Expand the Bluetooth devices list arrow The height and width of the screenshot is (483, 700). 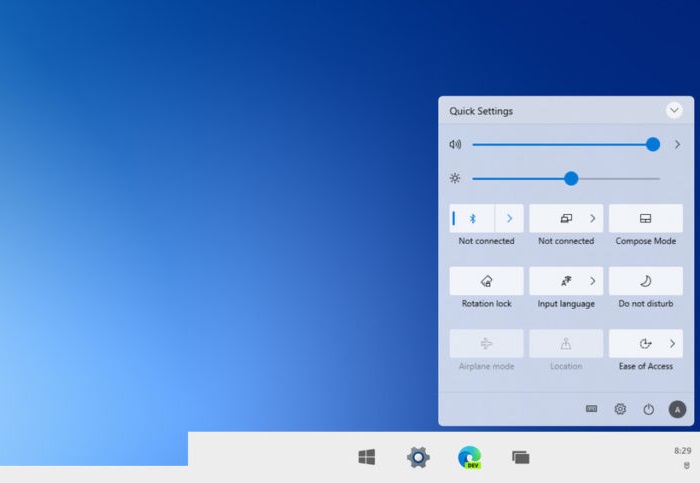point(509,218)
